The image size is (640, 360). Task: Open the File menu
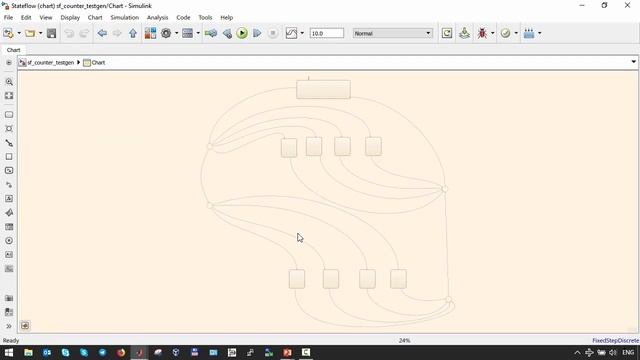[x=8, y=18]
